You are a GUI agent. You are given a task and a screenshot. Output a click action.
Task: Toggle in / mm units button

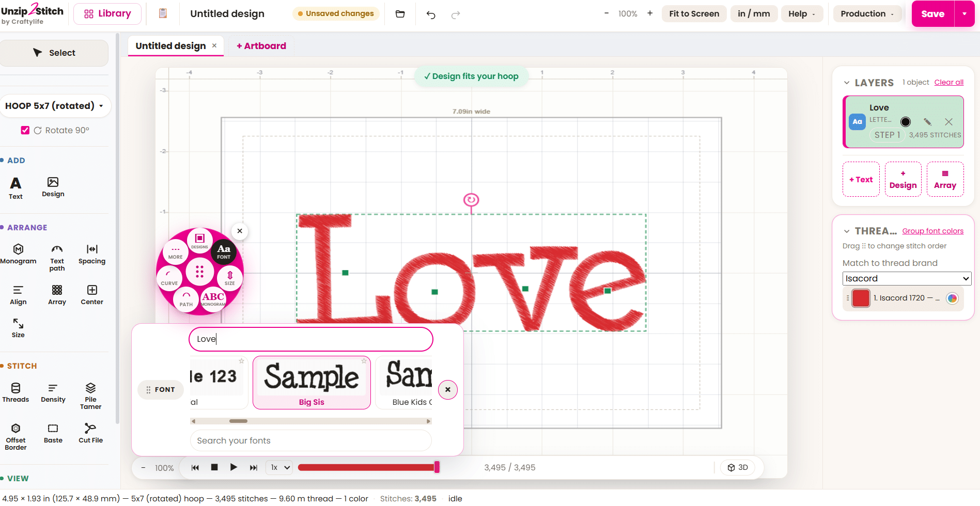pyautogui.click(x=754, y=13)
